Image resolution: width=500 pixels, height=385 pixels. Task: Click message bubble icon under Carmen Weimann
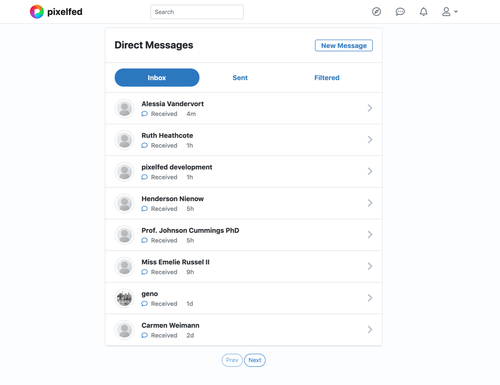[x=144, y=336]
